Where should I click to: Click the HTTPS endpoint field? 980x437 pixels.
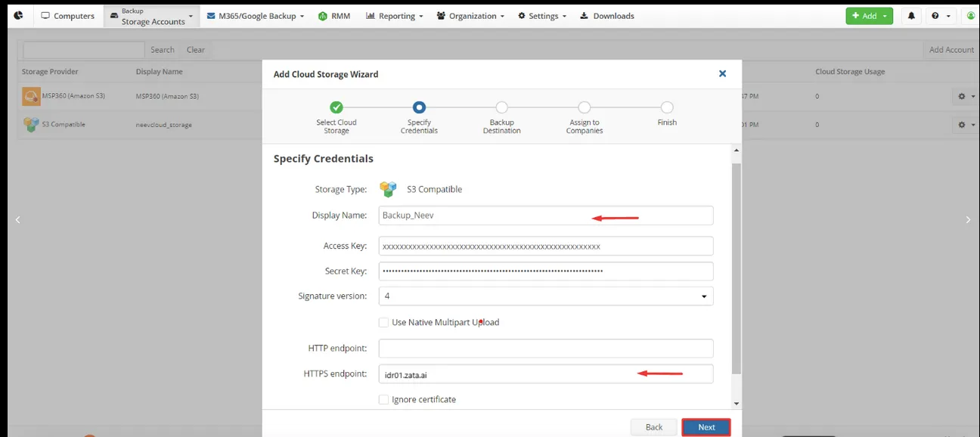pyautogui.click(x=546, y=373)
